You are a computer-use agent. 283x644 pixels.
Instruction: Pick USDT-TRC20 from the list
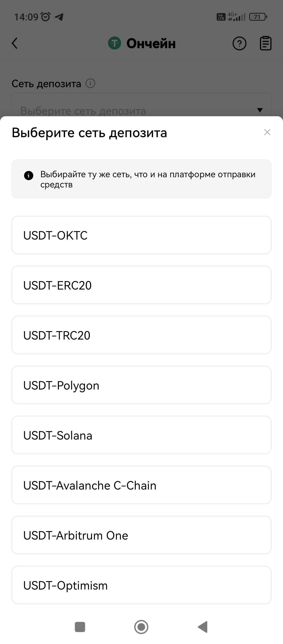[x=141, y=335]
